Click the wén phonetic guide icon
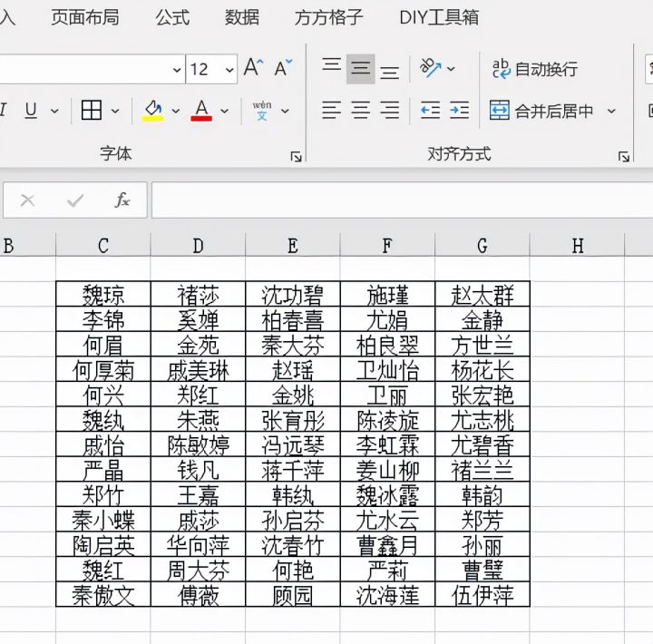Image resolution: width=653 pixels, height=644 pixels. [x=262, y=111]
